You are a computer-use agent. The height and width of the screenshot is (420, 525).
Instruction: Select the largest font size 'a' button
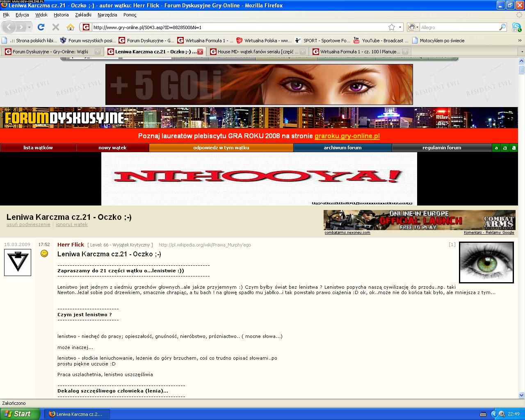click(x=514, y=148)
